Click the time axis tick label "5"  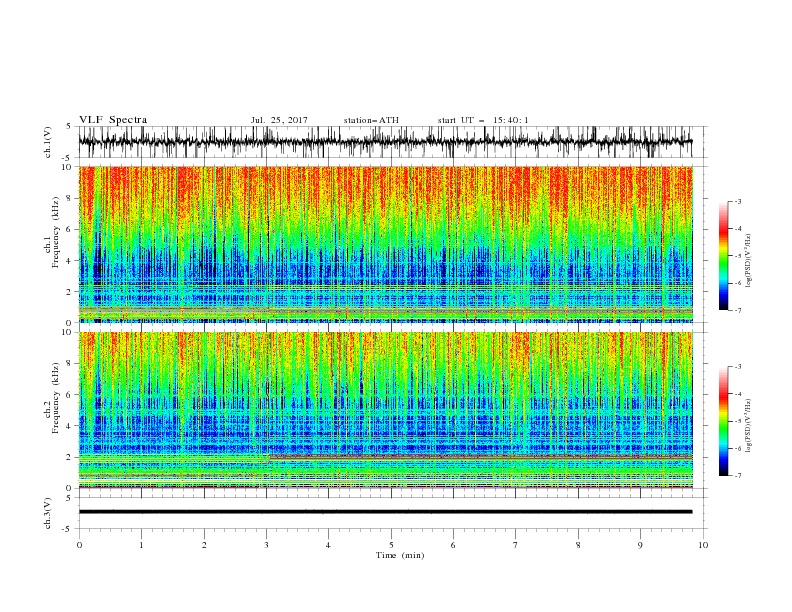391,545
